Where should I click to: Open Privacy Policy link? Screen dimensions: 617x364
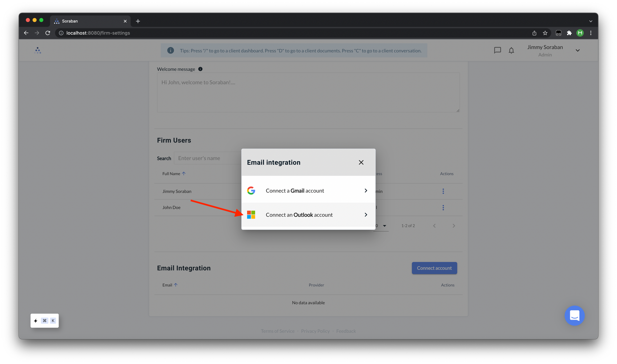click(x=315, y=331)
